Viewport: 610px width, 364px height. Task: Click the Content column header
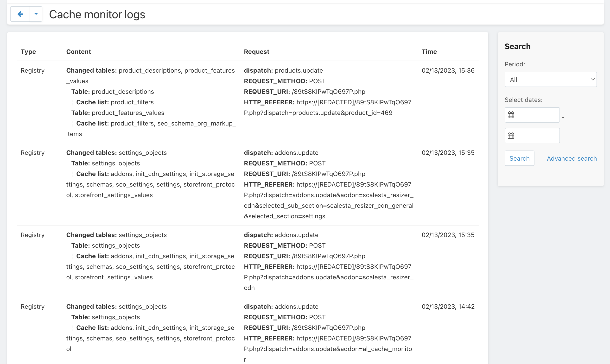tap(78, 51)
